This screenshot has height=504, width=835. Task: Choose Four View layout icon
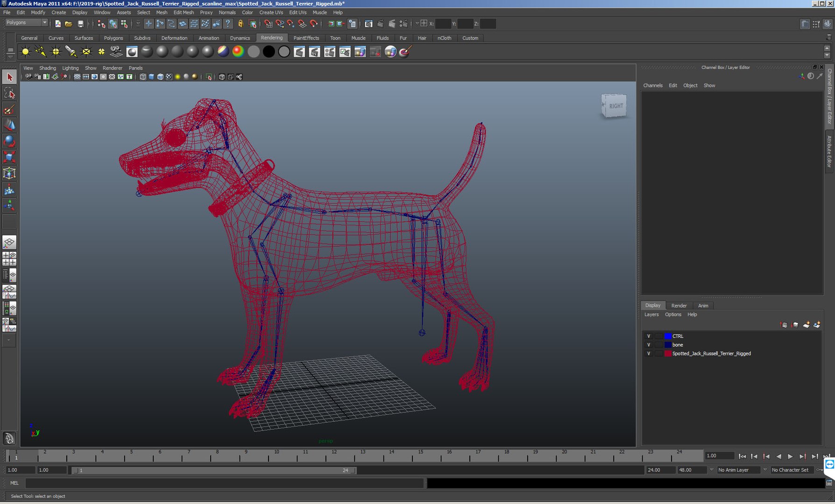[9, 259]
